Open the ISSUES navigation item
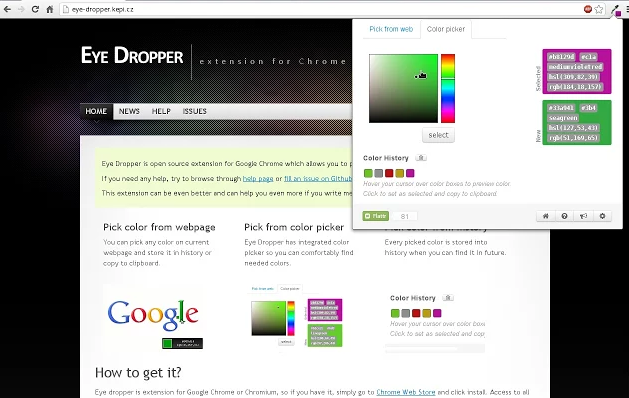 click(x=195, y=111)
